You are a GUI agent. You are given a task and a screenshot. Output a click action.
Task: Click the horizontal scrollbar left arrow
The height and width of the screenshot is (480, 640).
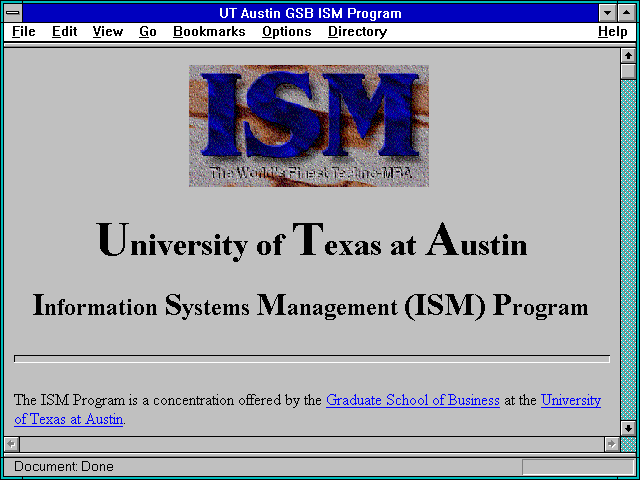coord(12,444)
